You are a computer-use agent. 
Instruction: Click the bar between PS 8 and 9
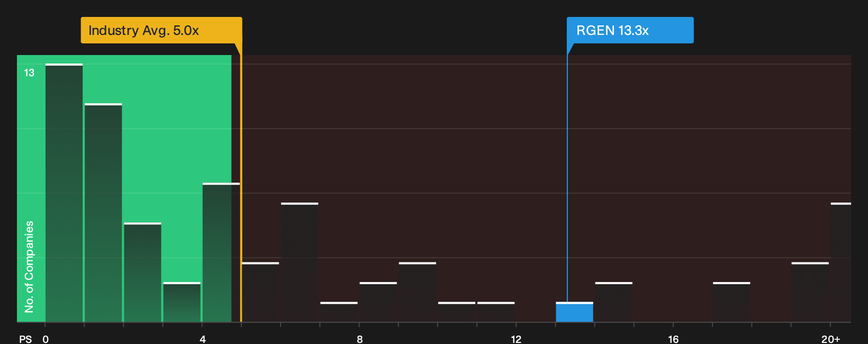[x=378, y=302]
